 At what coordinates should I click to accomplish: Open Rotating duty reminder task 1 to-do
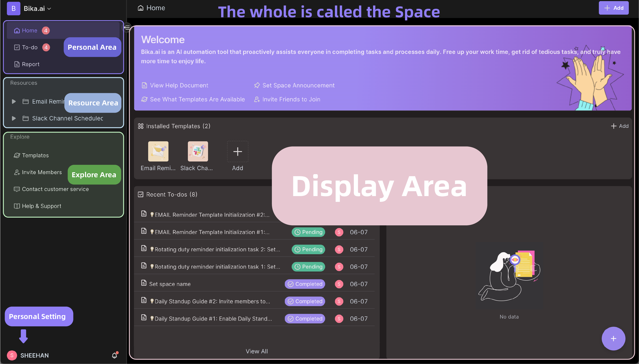(217, 266)
